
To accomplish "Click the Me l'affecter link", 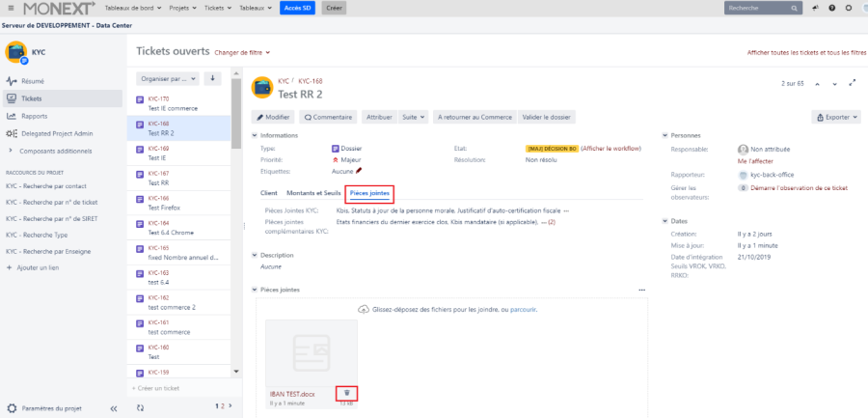I will pyautogui.click(x=757, y=161).
